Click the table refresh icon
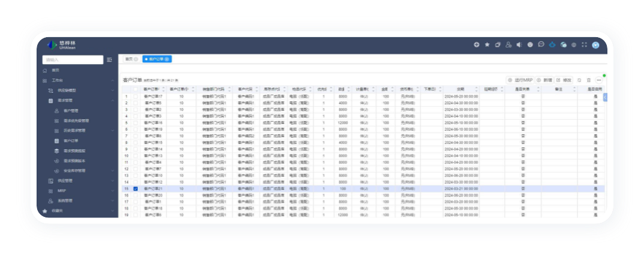 tap(579, 80)
